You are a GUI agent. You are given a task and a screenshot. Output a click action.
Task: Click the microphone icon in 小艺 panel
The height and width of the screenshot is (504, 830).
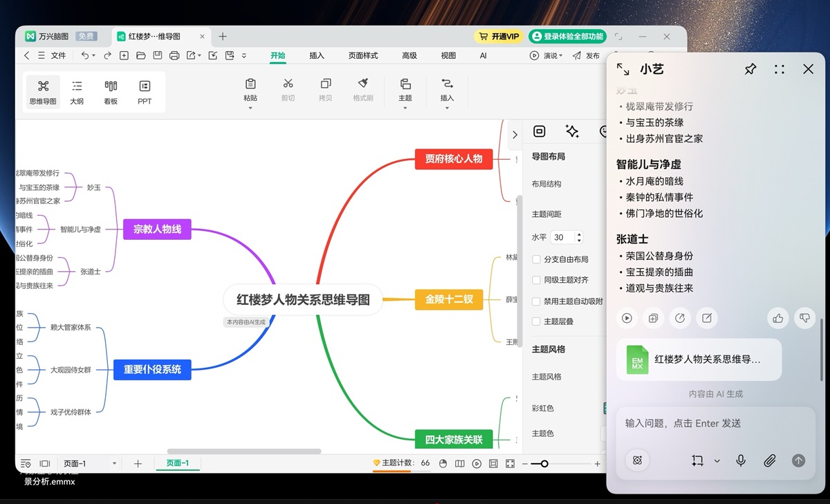pos(740,460)
